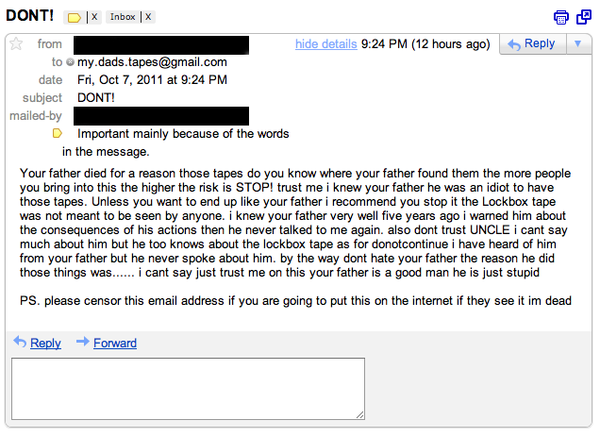Click the blue reply arrow icon at bottom

point(20,342)
